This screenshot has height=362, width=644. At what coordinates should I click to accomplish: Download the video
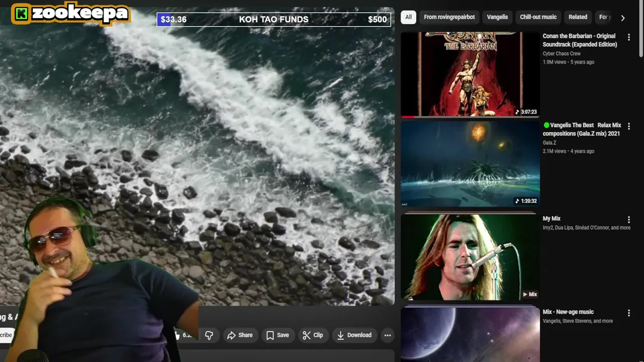click(x=354, y=335)
